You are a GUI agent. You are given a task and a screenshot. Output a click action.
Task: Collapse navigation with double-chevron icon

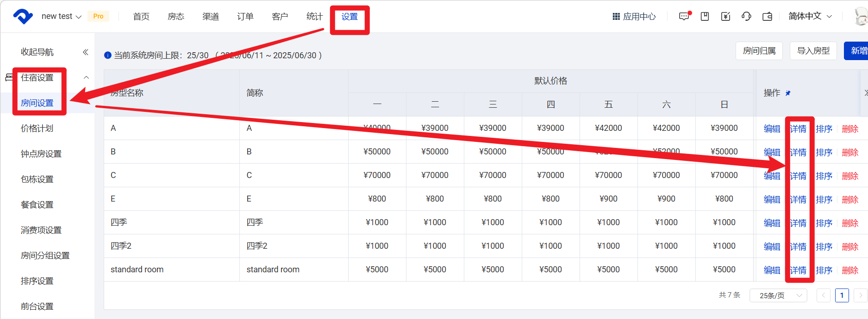pyautogui.click(x=86, y=52)
